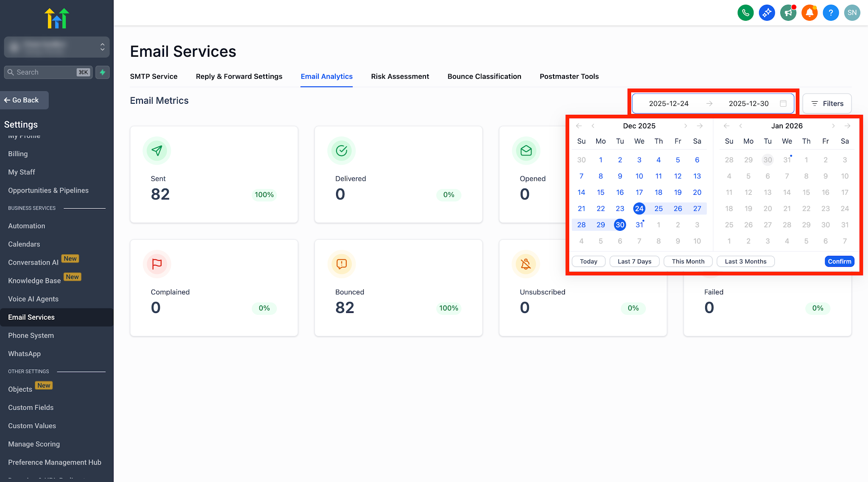Open the megaphone announcements icon
This screenshot has height=482, width=868.
(788, 13)
